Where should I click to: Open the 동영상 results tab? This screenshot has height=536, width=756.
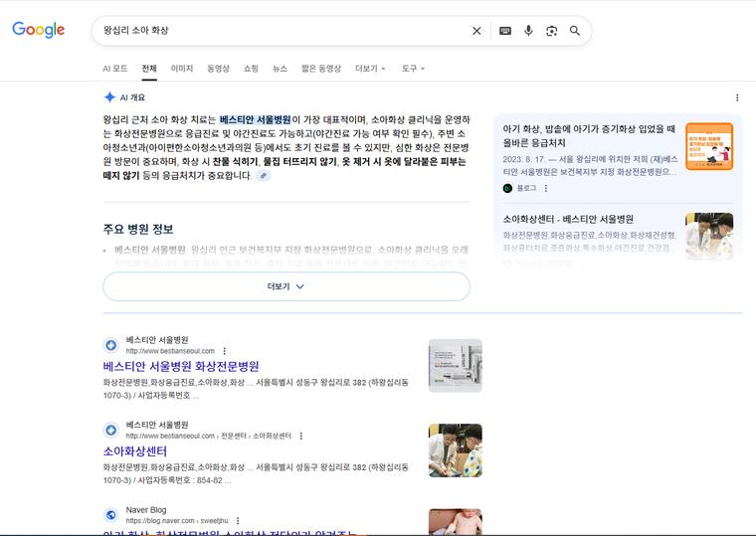pyautogui.click(x=218, y=69)
